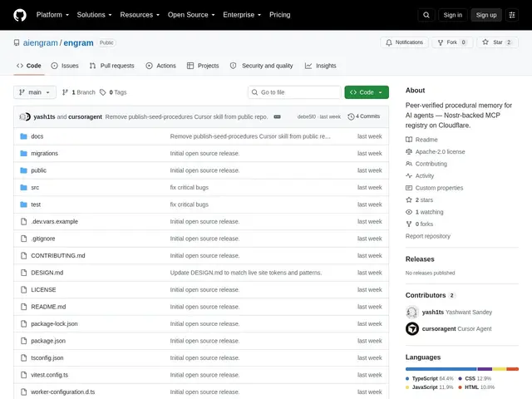Click the file icon beside .gitignore

pos(23,239)
